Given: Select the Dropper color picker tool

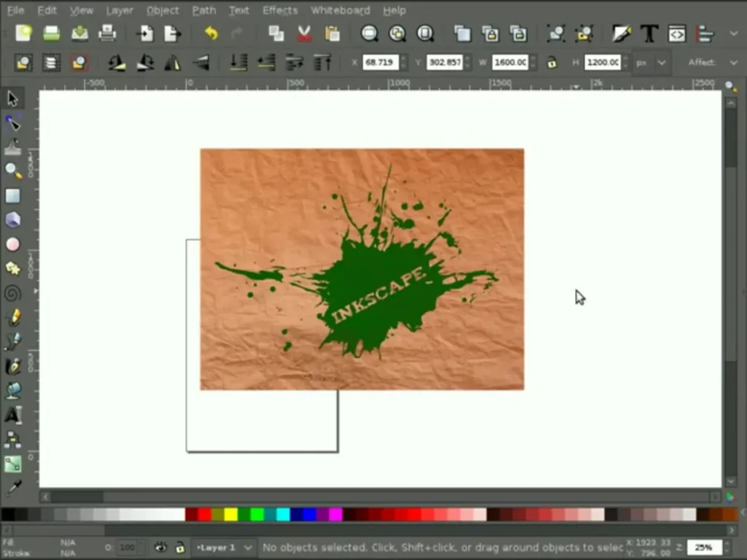Looking at the screenshot, I should (x=12, y=488).
